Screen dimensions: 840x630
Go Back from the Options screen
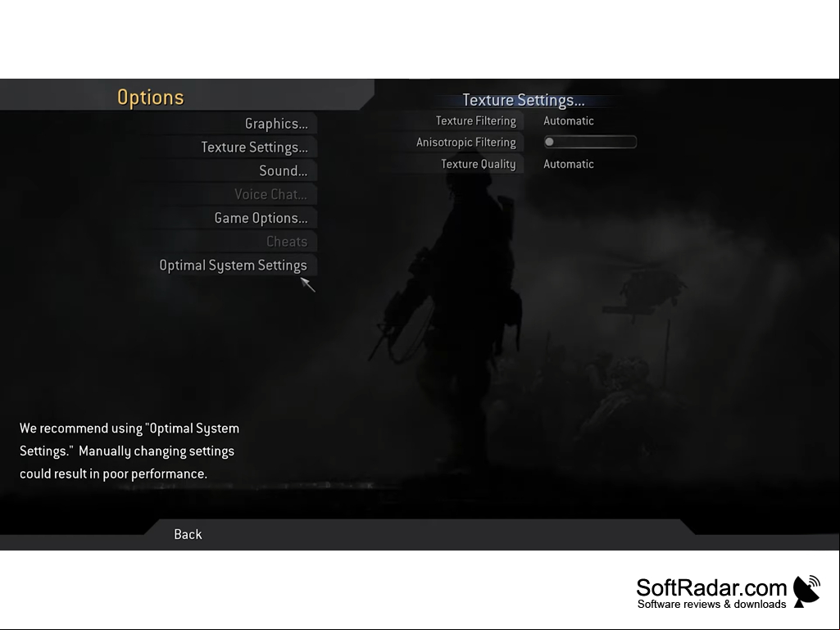point(188,534)
